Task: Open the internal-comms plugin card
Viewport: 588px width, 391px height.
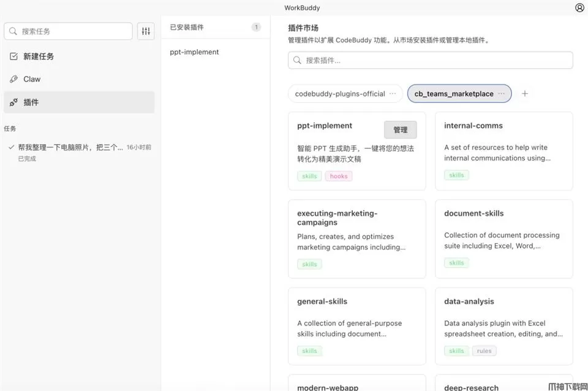Action: 503,151
